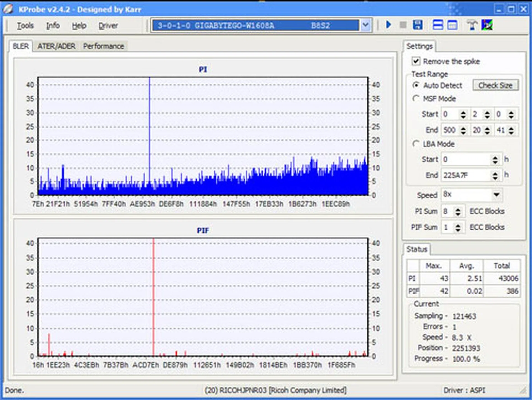
Task: Select the MSF Mode radio button
Action: coord(416,98)
